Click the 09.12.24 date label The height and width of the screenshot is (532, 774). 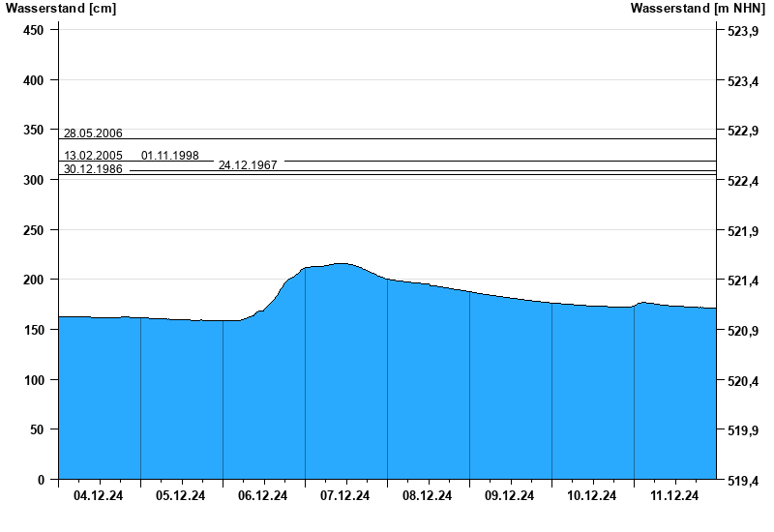click(x=510, y=496)
